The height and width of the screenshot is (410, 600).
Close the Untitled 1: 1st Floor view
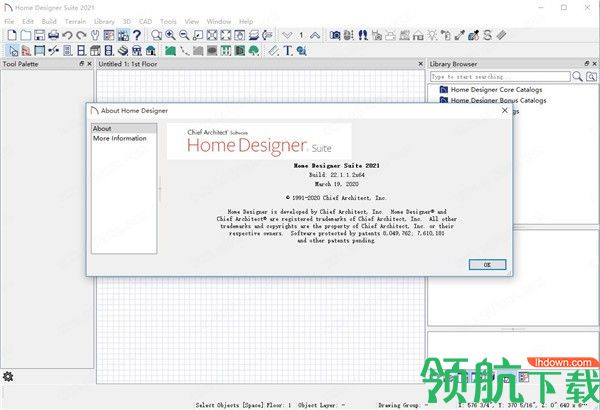tap(421, 64)
